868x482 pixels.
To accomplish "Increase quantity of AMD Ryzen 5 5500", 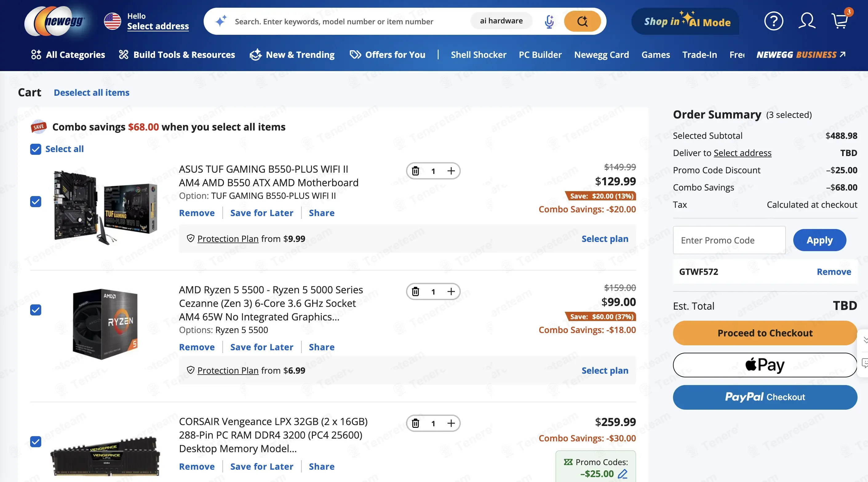I will 451,291.
